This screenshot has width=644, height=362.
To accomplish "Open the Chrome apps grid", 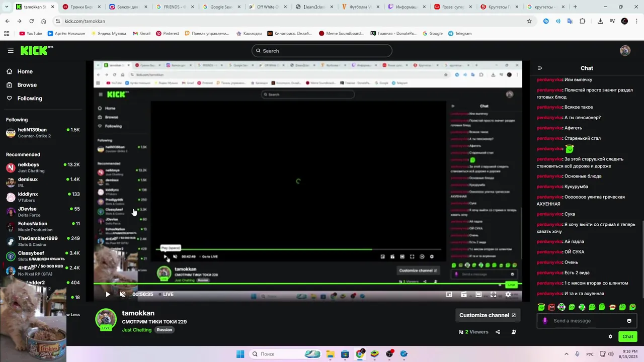I will [x=7, y=34].
